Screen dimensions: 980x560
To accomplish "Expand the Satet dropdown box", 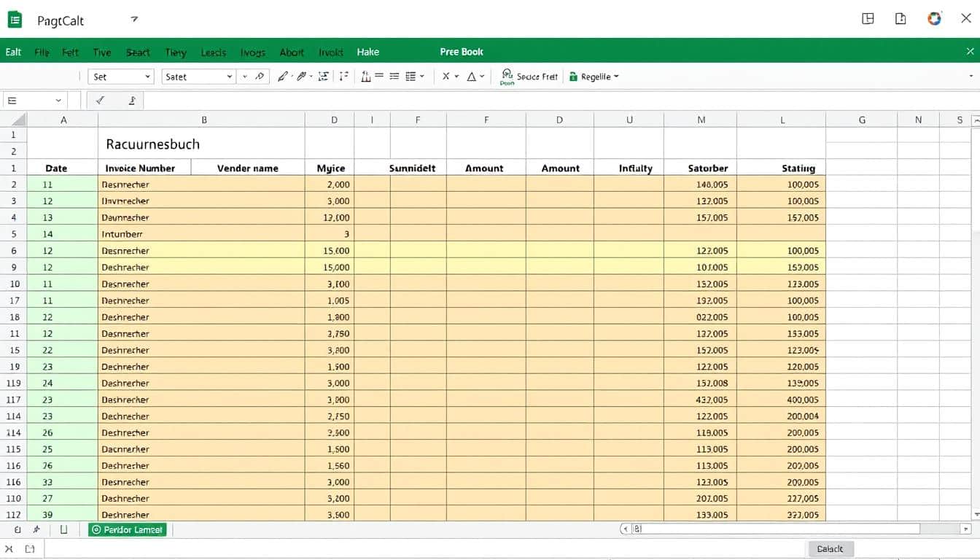I will [198, 77].
